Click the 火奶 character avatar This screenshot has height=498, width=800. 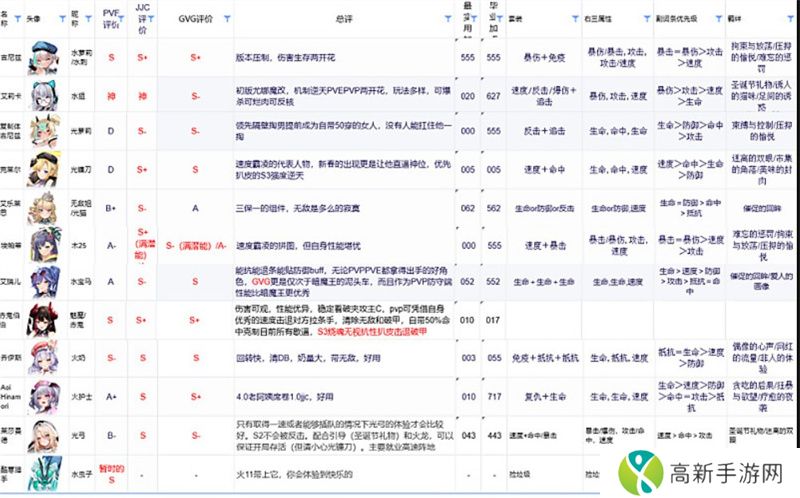[45, 358]
